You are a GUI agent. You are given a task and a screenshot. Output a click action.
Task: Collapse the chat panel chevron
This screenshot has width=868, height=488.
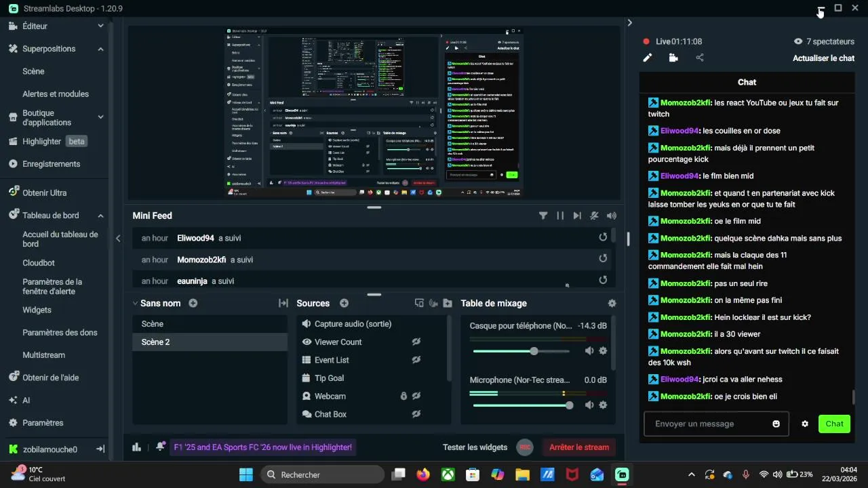pos(629,22)
